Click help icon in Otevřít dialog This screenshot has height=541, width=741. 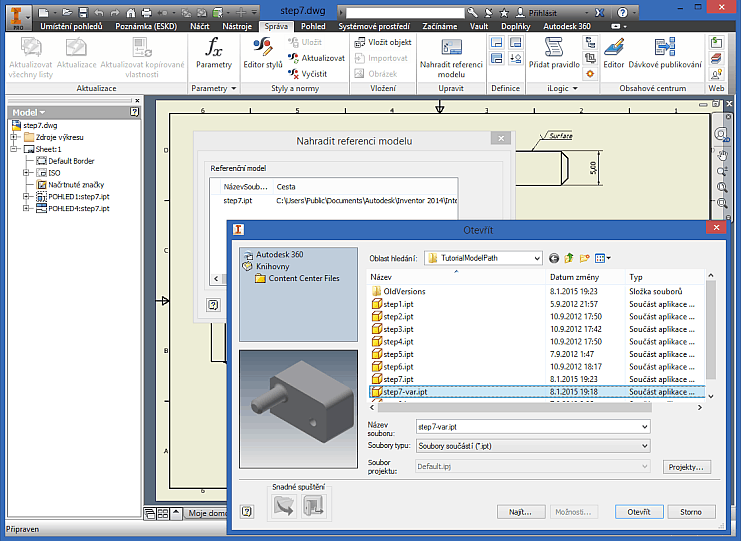[x=247, y=511]
